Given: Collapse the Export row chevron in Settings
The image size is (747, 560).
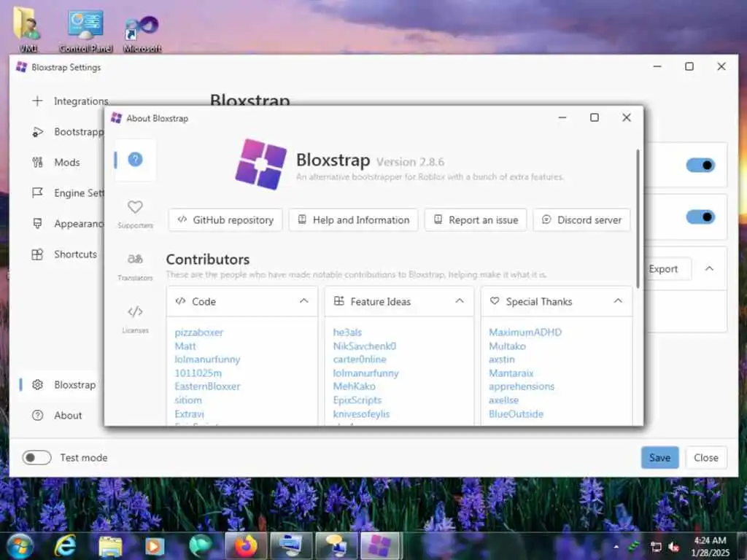Looking at the screenshot, I should pyautogui.click(x=709, y=268).
